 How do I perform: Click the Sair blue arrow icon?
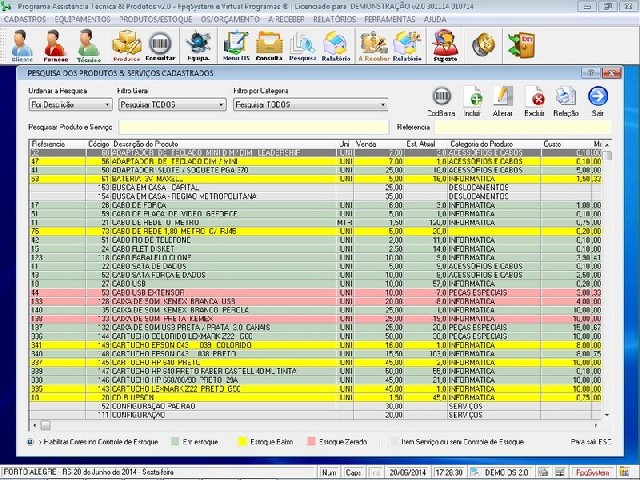(598, 101)
